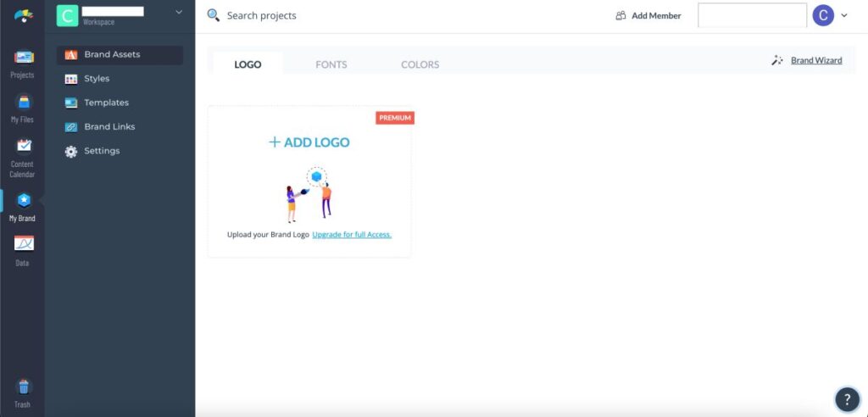Open the Projects section icon

pyautogui.click(x=24, y=57)
